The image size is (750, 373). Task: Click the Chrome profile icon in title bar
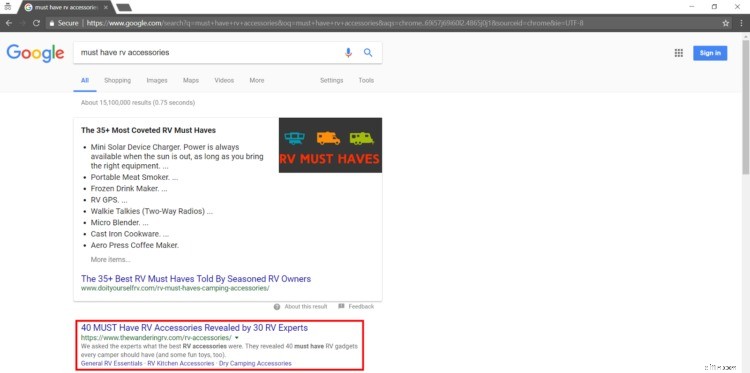pyautogui.click(x=8, y=6)
